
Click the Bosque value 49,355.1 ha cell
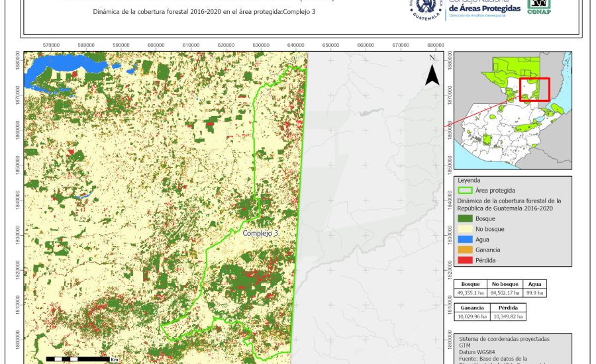(471, 292)
